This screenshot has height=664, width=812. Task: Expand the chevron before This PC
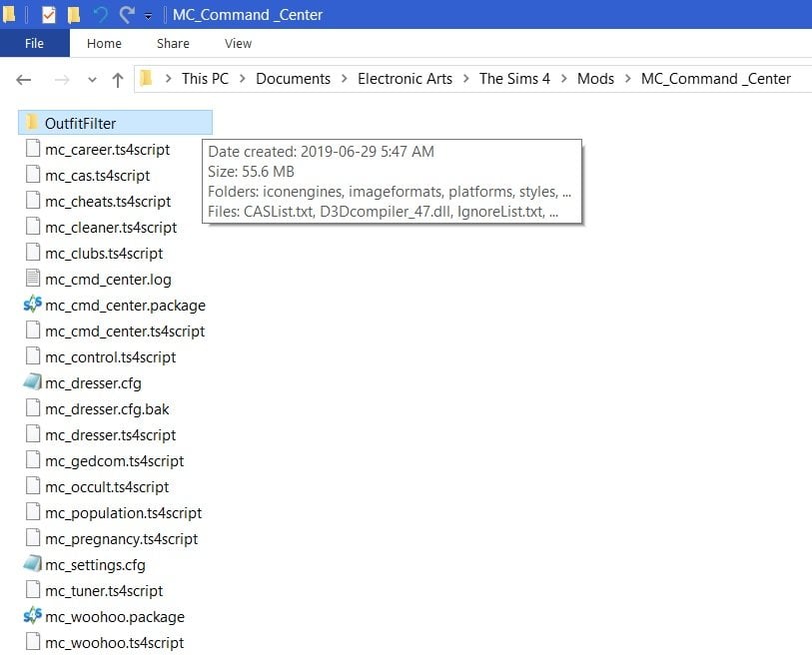tap(168, 79)
